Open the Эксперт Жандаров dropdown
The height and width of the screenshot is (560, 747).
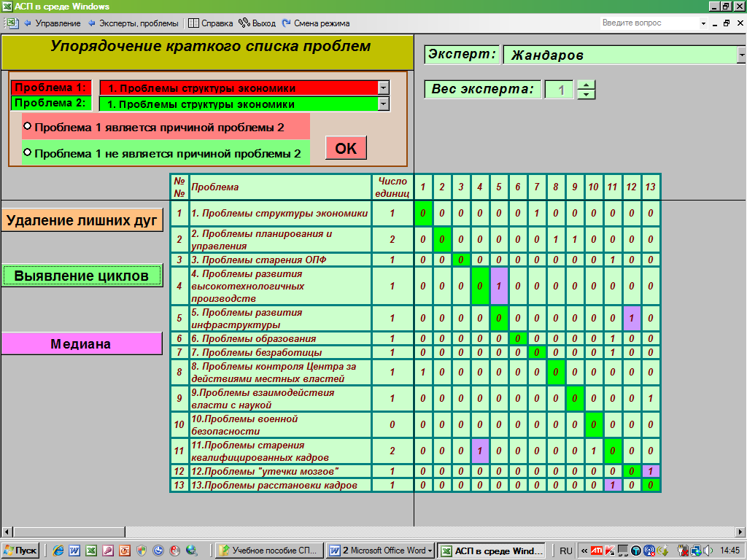(x=742, y=55)
